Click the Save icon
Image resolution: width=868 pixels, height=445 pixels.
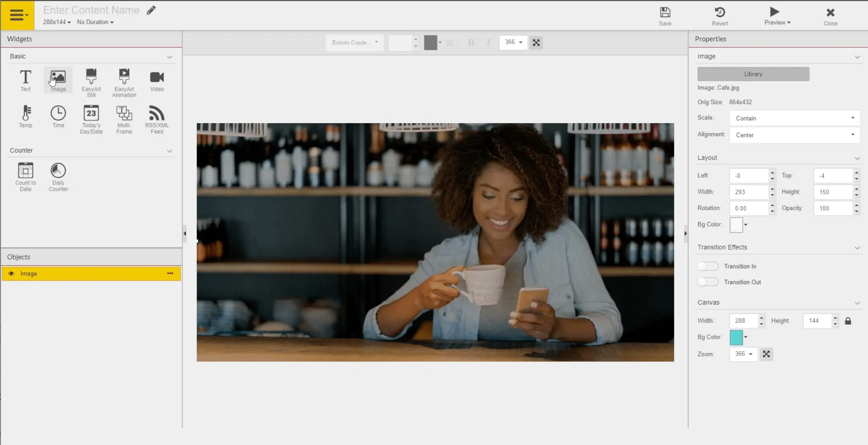[x=665, y=16]
